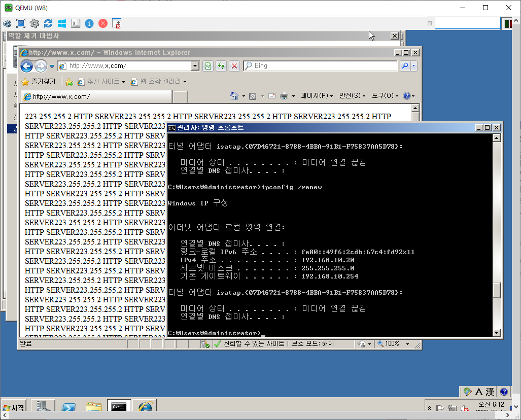Screen dimensions: 521x420
Task: Click command prompt scrollbar down arrow
Action: tap(497, 332)
